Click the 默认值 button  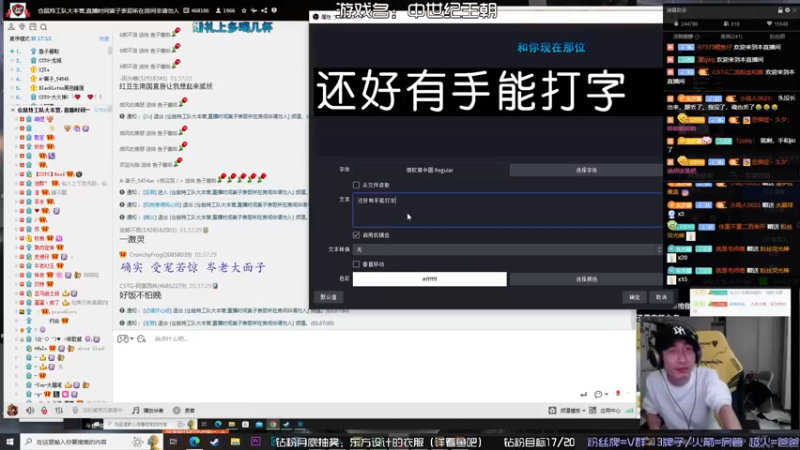click(328, 297)
